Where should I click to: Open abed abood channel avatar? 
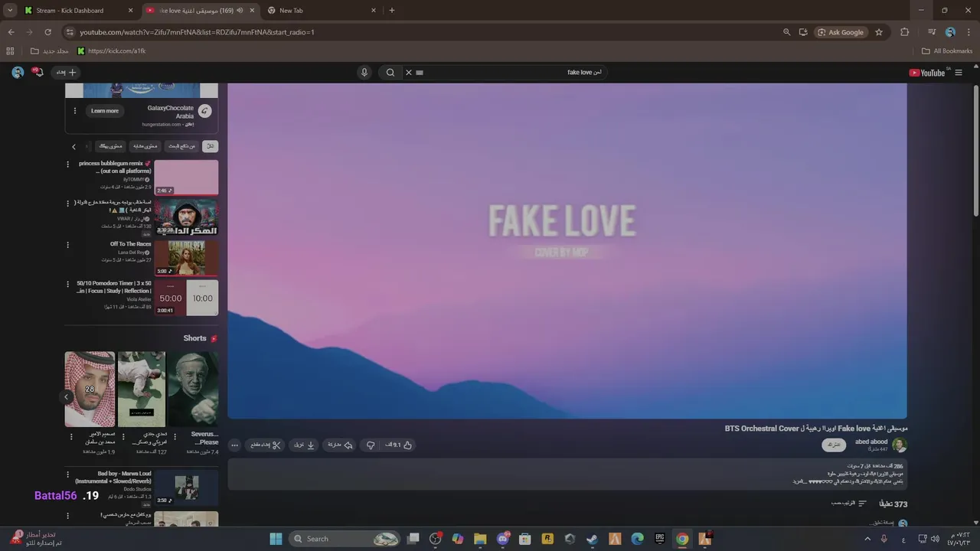(900, 445)
